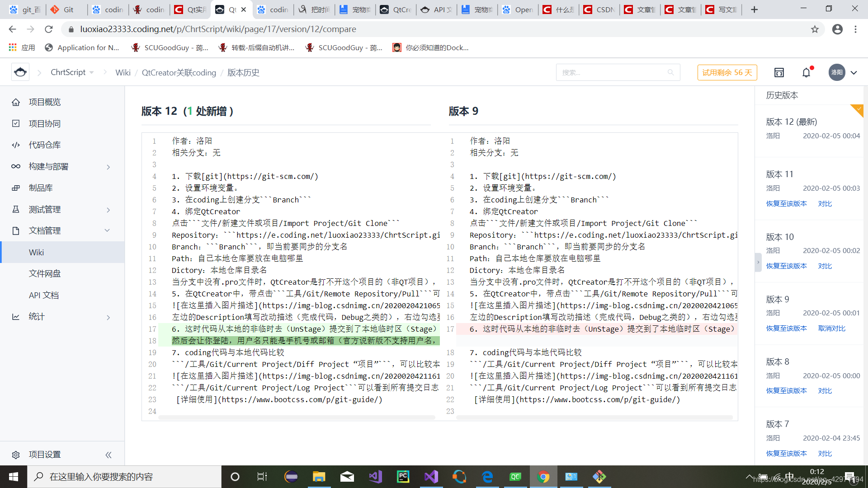Select Wiki in the sidebar
The image size is (868, 488).
pos(62,252)
